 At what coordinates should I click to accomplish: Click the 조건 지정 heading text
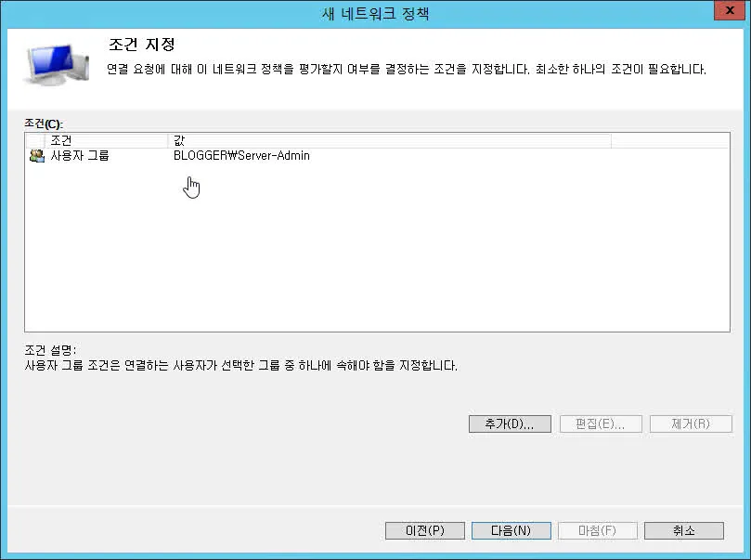pos(140,45)
